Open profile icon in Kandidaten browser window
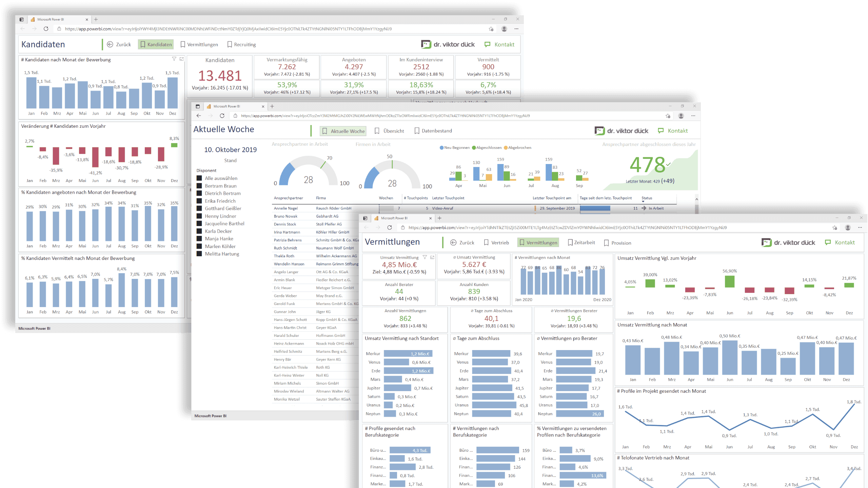Image resolution: width=868 pixels, height=488 pixels. click(x=504, y=29)
